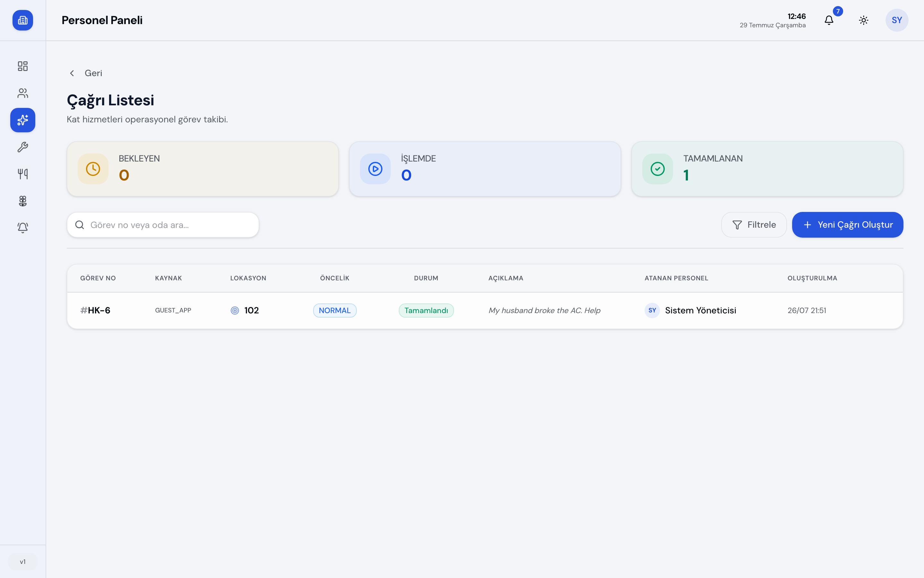The image size is (924, 578).
Task: Click room 102 location cell
Action: [251, 311]
